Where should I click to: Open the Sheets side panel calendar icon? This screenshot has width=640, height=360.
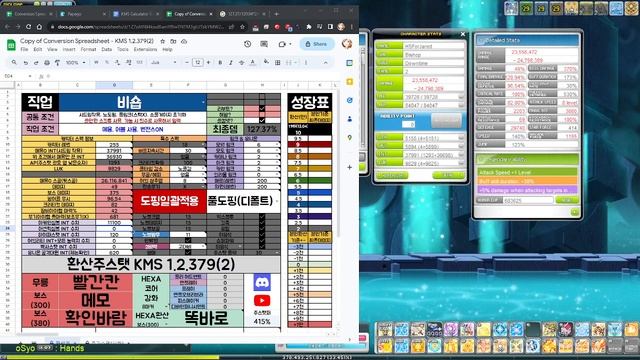tap(349, 63)
